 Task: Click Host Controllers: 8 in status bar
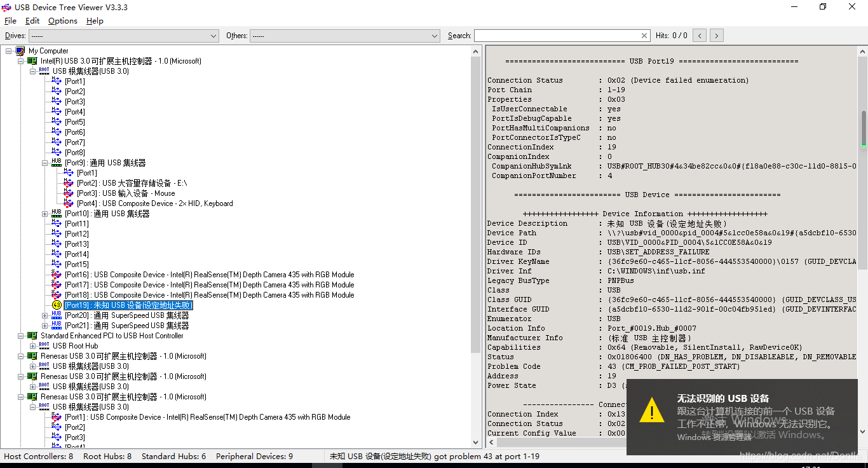(x=39, y=456)
